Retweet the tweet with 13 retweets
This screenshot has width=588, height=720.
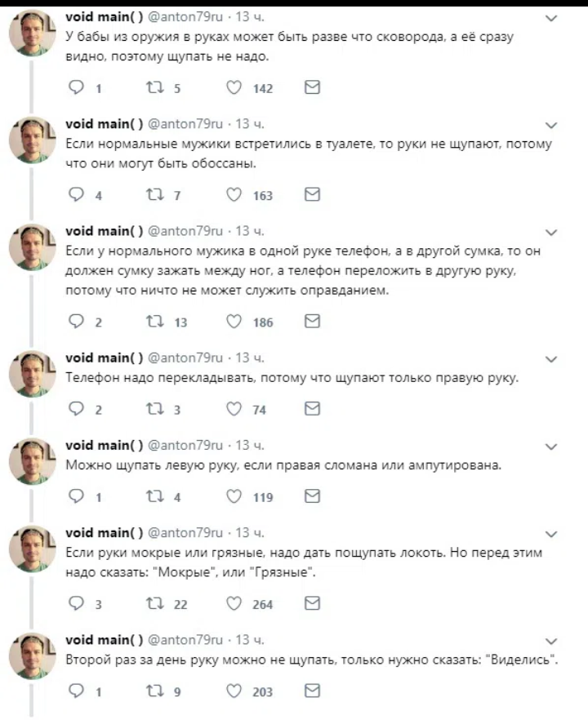(x=155, y=322)
